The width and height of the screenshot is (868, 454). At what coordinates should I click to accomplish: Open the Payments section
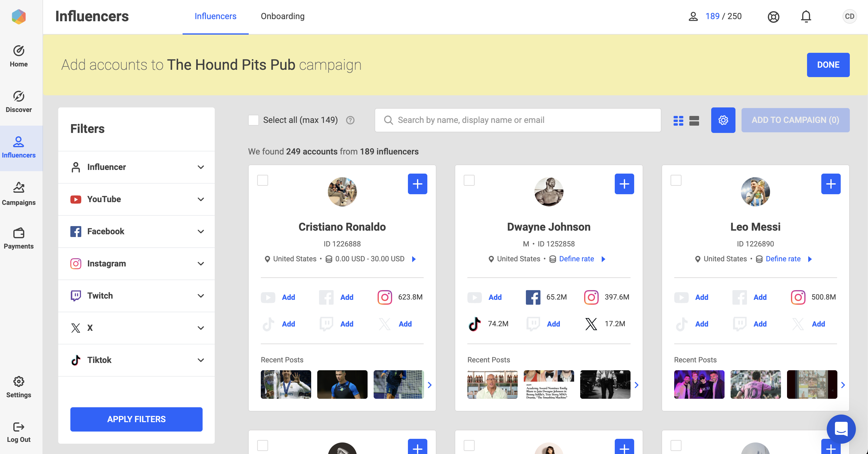pyautogui.click(x=19, y=238)
